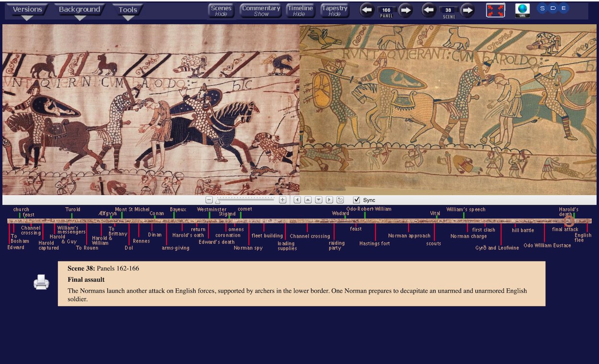599x364 pixels.
Task: Go to 'Edward's death' on the timeline
Action: [x=217, y=242]
